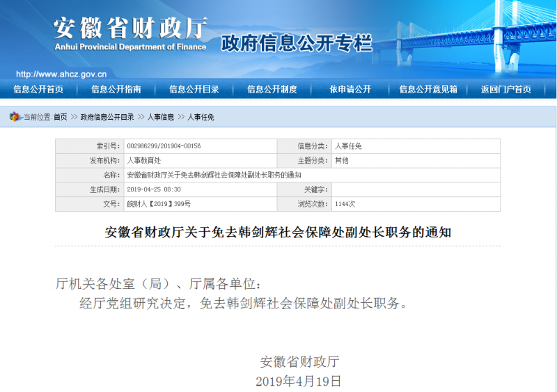Open the 信息公开首页 navigation item
Viewport: 557px width, 392px height.
tap(38, 89)
